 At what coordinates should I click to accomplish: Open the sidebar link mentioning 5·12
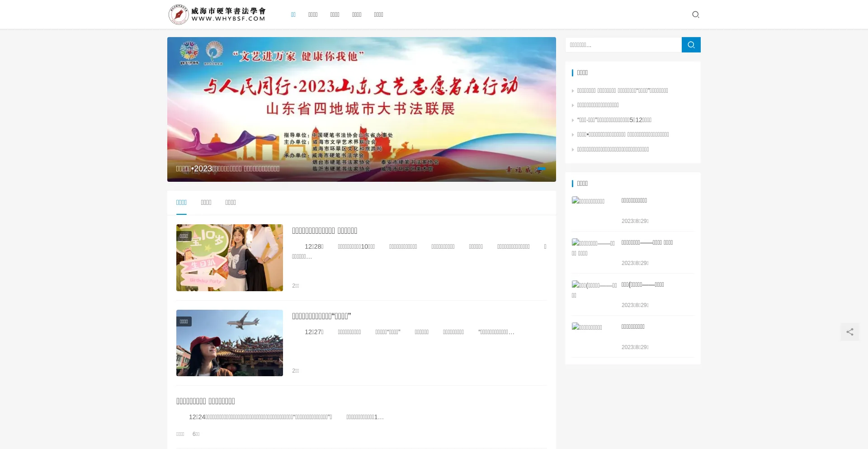(x=614, y=120)
